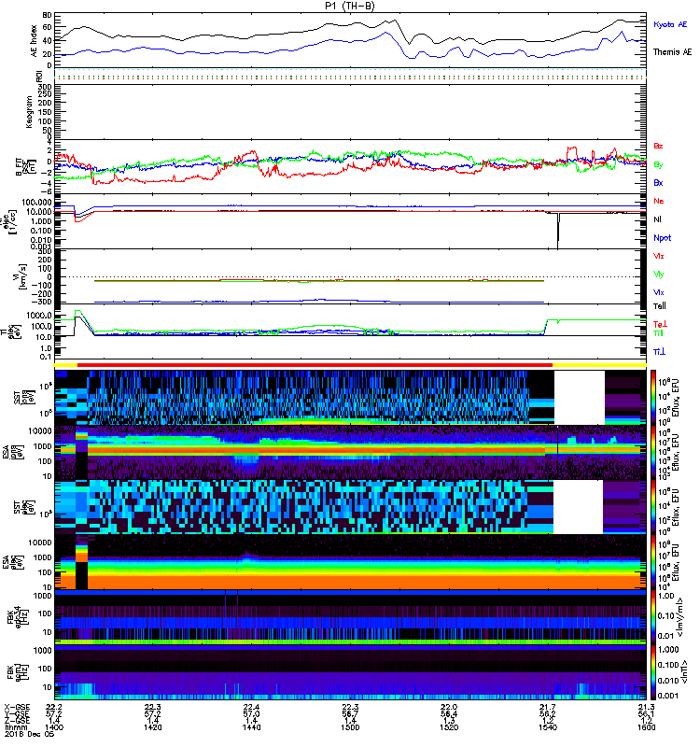Click the 1600 time tick label

click(646, 727)
